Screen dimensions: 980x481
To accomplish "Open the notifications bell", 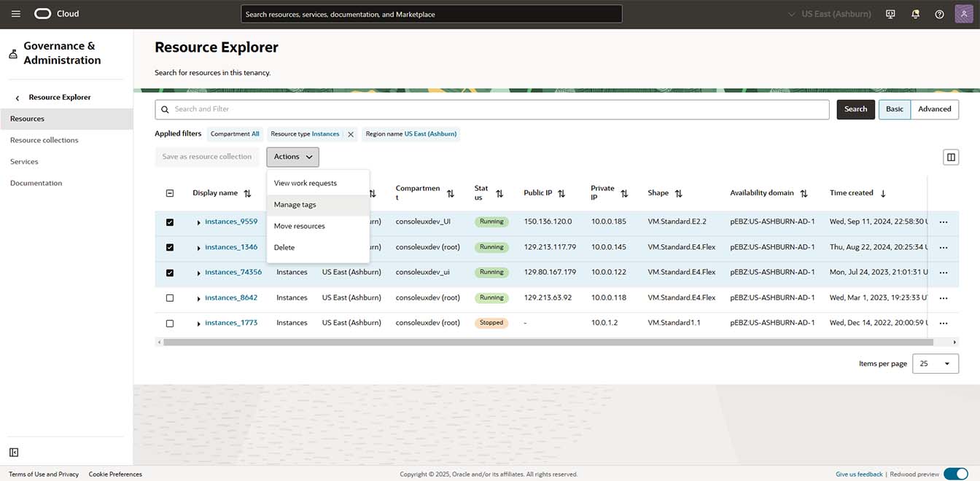I will [x=915, y=13].
